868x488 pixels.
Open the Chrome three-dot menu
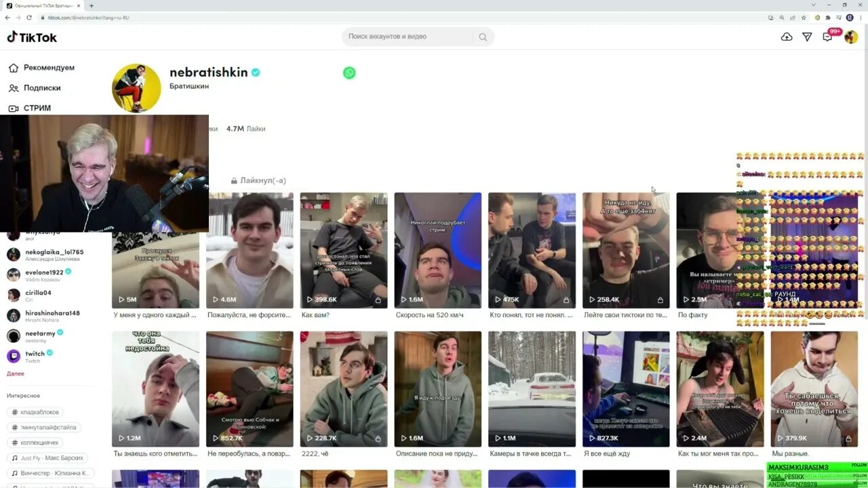coord(861,18)
